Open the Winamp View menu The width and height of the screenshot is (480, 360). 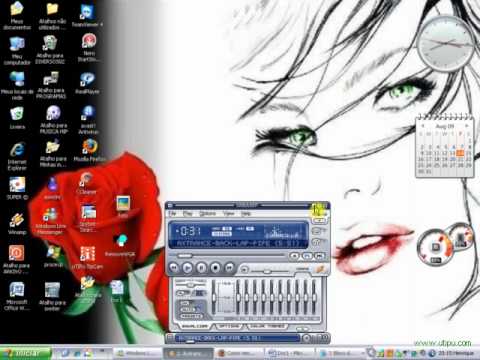tap(228, 213)
